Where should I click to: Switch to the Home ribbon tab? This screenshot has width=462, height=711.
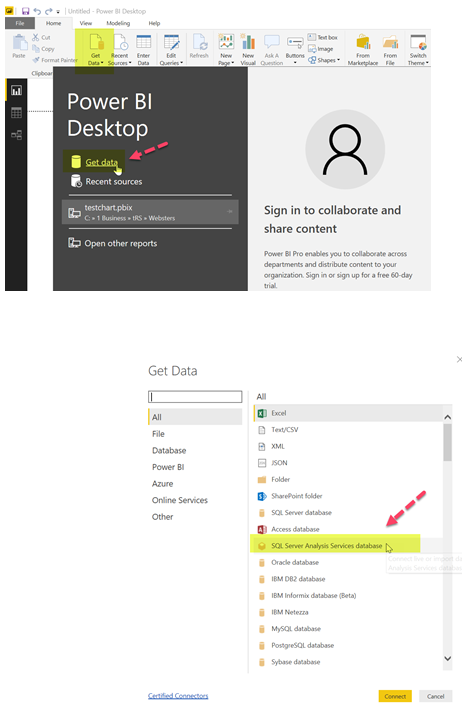(x=53, y=23)
